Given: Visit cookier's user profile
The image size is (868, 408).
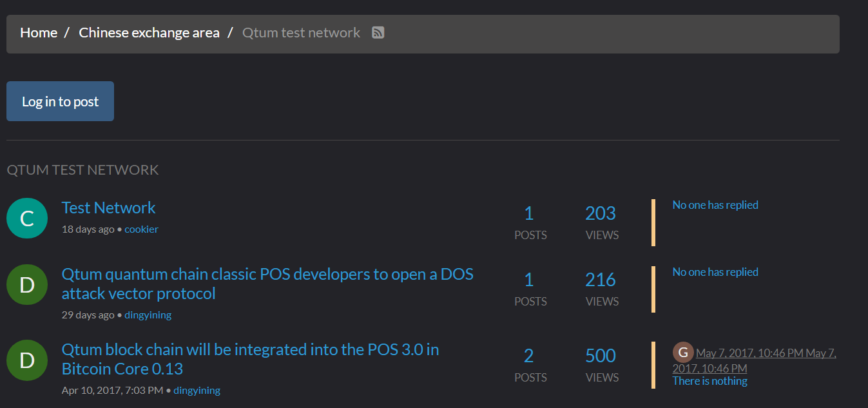Looking at the screenshot, I should click(141, 229).
